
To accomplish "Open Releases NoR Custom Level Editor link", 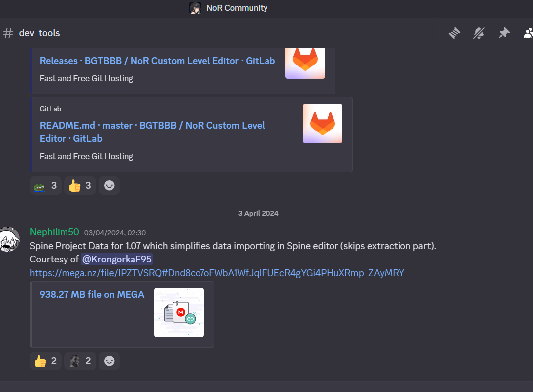I will [157, 61].
